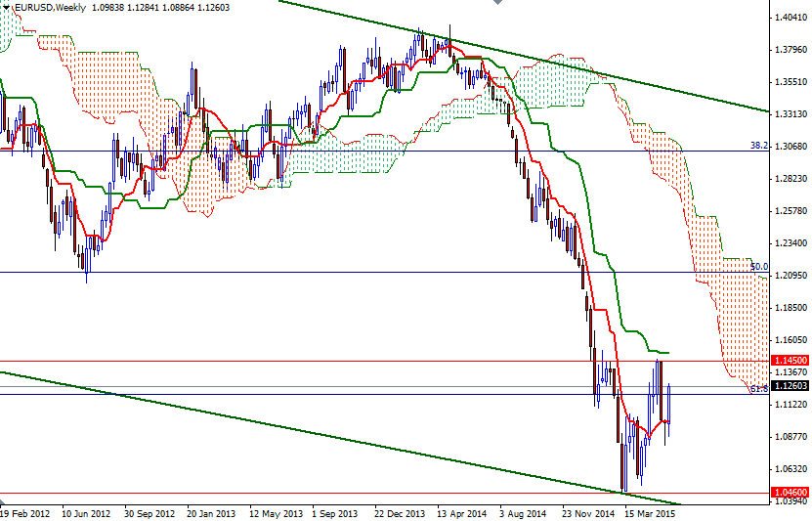This screenshot has width=812, height=521.
Task: Click the 1.11220 price scale value
Action: coord(791,405)
